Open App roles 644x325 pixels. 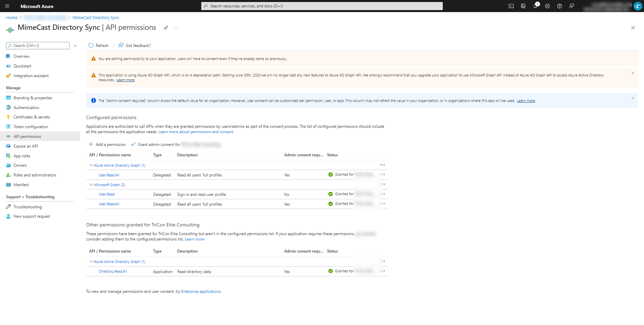[x=22, y=156]
